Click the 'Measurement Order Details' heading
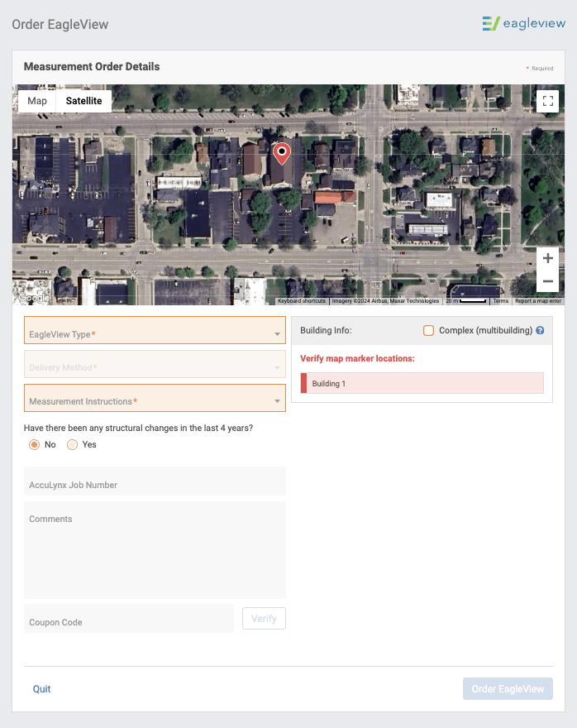Image resolution: width=577 pixels, height=728 pixels. [92, 66]
